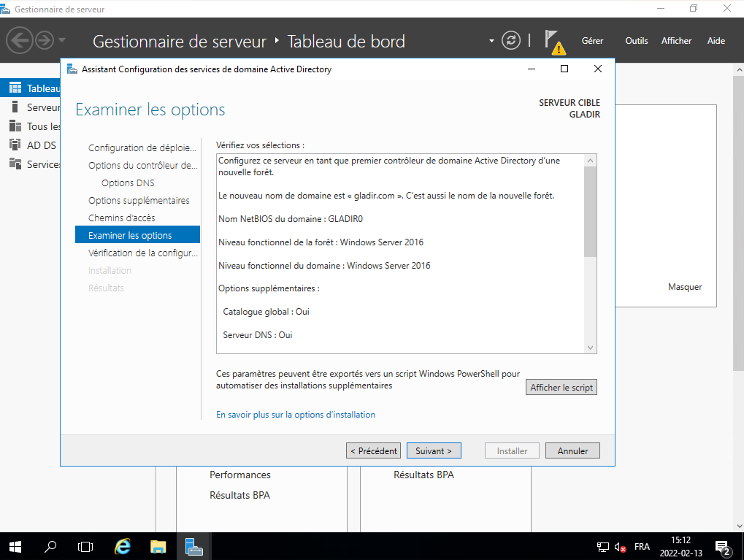Open the Action Center notifications icon
Screen dimensions: 744x560
coord(723,547)
